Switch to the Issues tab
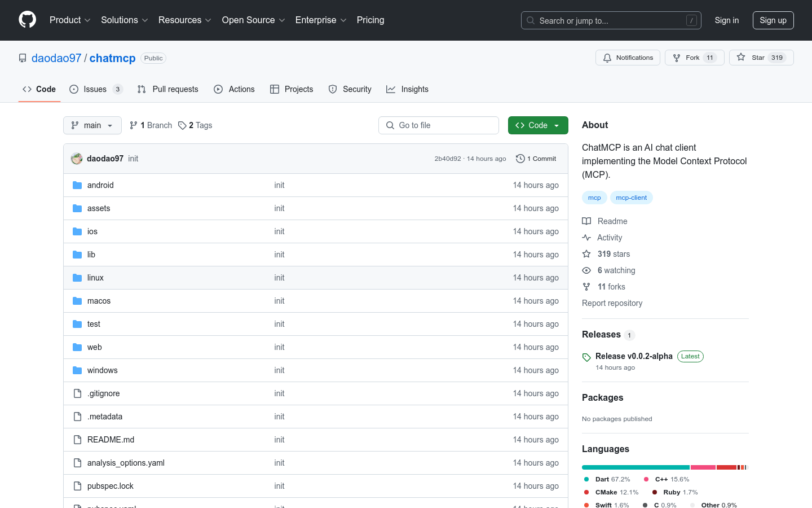 pos(96,89)
